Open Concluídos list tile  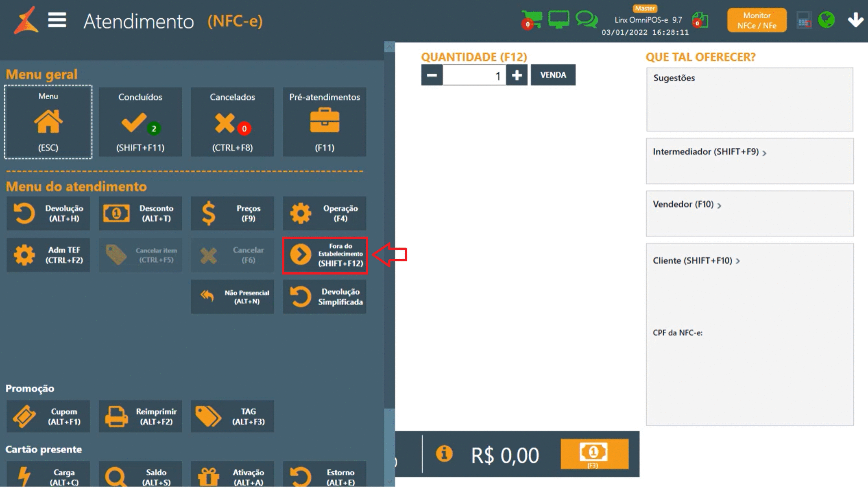[x=140, y=122]
